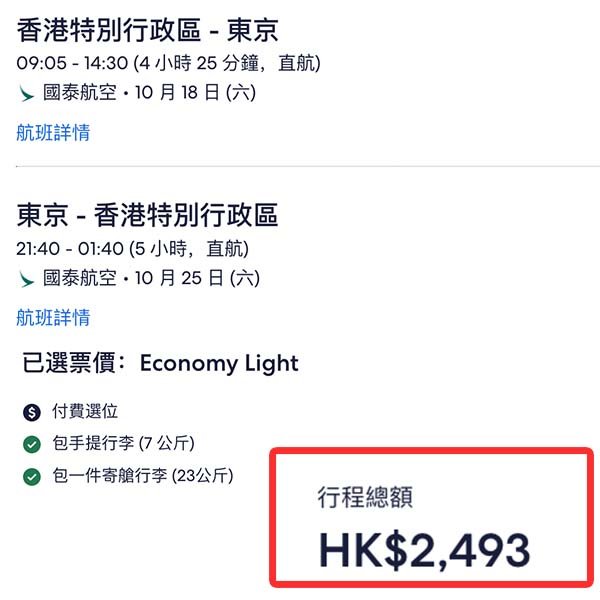Screen dimensions: 600x600
Task: Click the 國泰航空 10 月 18 日 text
Action: (149, 94)
